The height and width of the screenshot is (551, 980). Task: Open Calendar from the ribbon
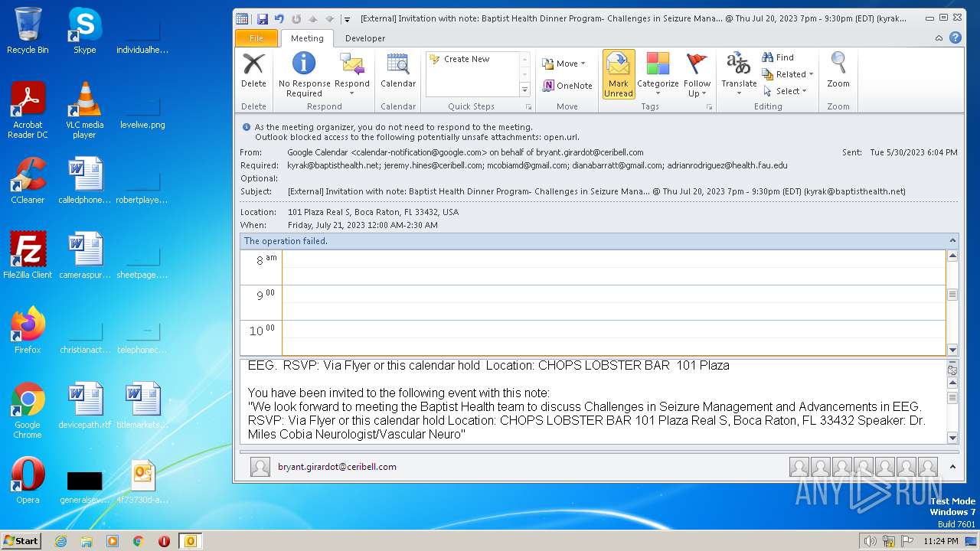pos(398,70)
